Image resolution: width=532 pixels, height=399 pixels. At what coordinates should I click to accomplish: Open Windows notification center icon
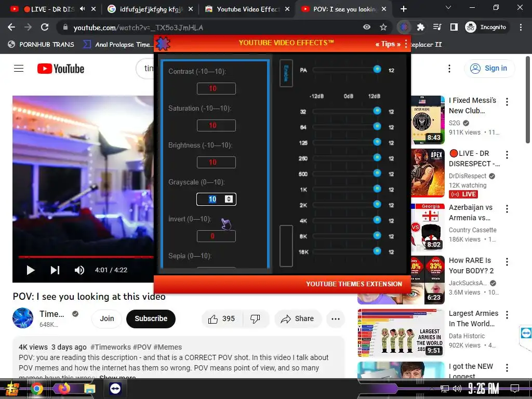tap(515, 389)
